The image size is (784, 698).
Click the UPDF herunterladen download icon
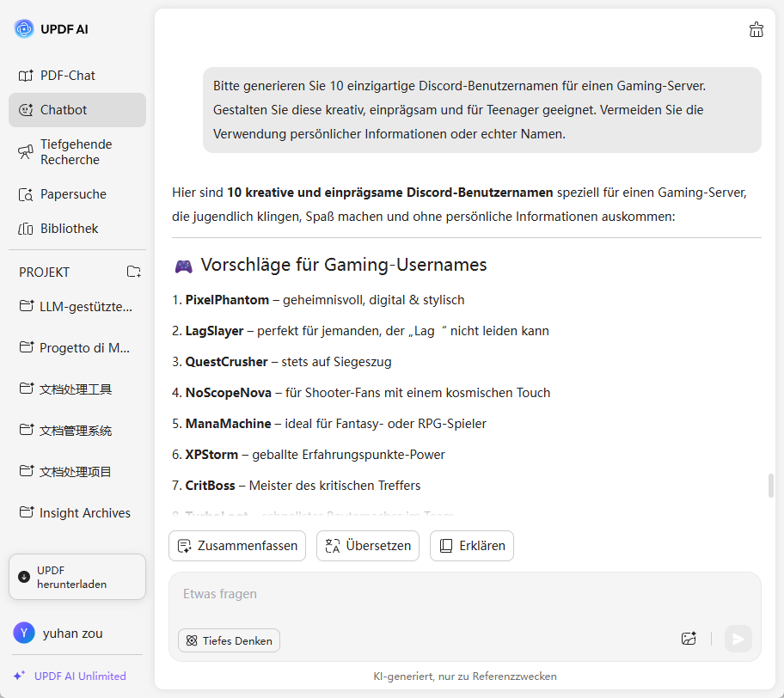(24, 577)
